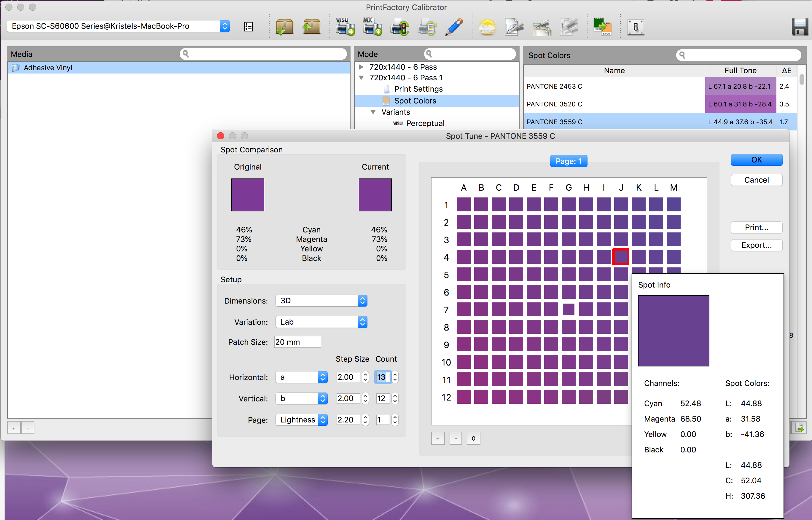Click the light switch toolbar icon
812x520 pixels.
point(635,27)
